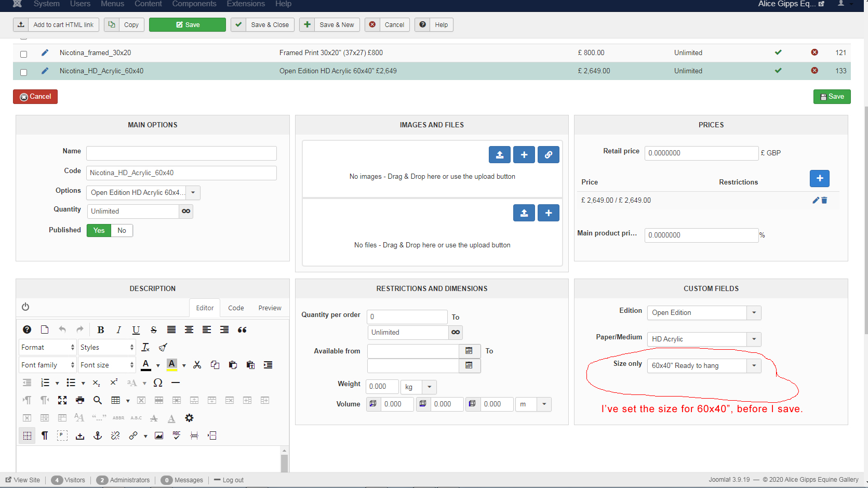Viewport: 868px width, 488px height.
Task: Print the description content
Action: tap(80, 401)
